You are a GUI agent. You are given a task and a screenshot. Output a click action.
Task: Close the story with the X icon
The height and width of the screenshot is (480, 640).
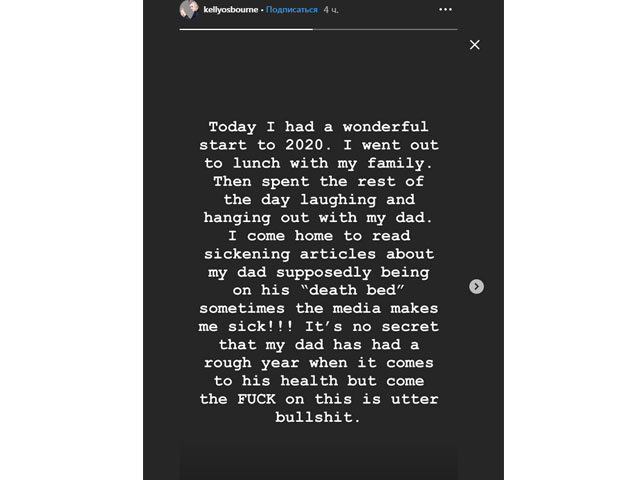pos(474,45)
